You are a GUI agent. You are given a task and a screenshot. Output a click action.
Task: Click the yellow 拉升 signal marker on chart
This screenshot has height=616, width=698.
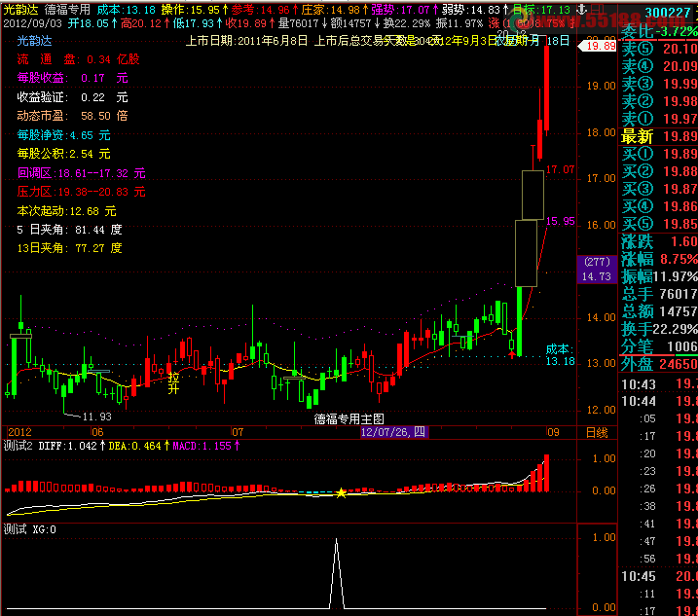[173, 383]
